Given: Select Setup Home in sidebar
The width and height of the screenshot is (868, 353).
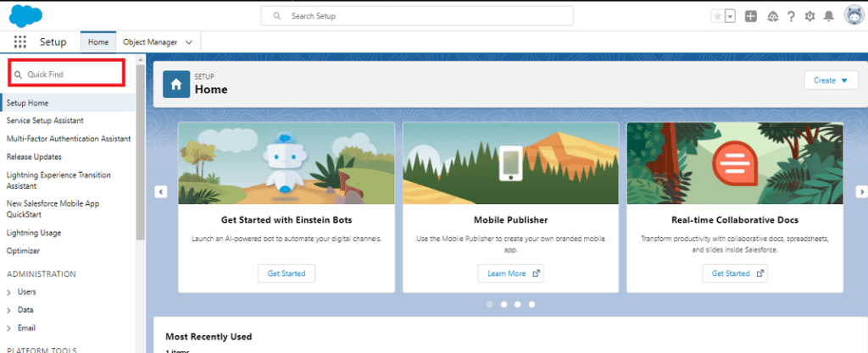Looking at the screenshot, I should pyautogui.click(x=68, y=102).
